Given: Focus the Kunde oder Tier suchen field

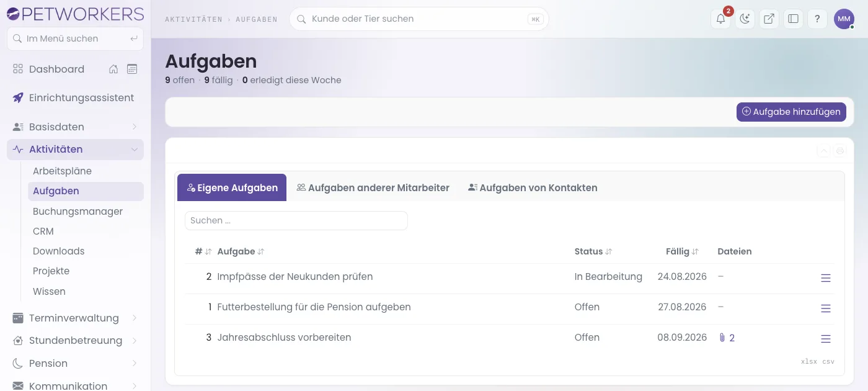Looking at the screenshot, I should click(419, 19).
